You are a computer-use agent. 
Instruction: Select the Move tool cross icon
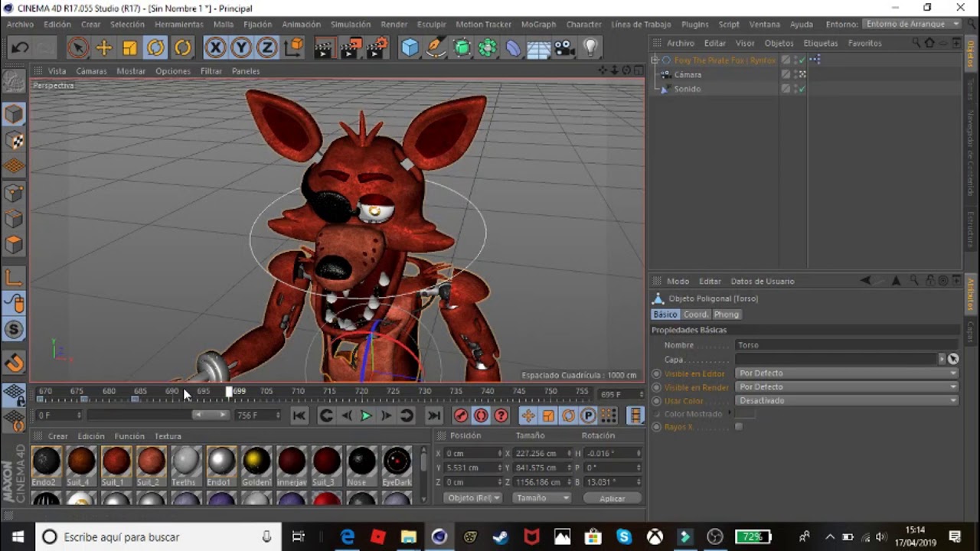tap(104, 48)
